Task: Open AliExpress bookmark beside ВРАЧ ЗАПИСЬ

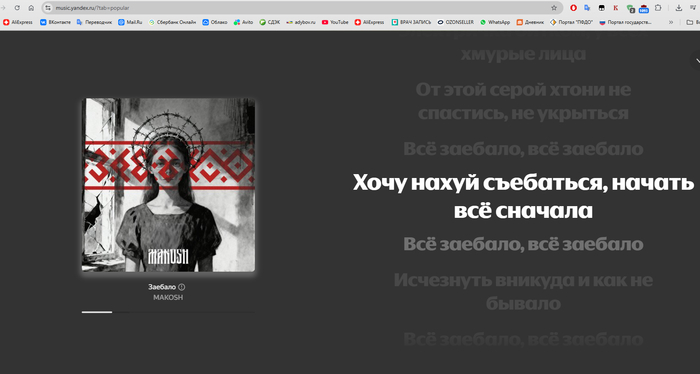Action: coord(369,22)
